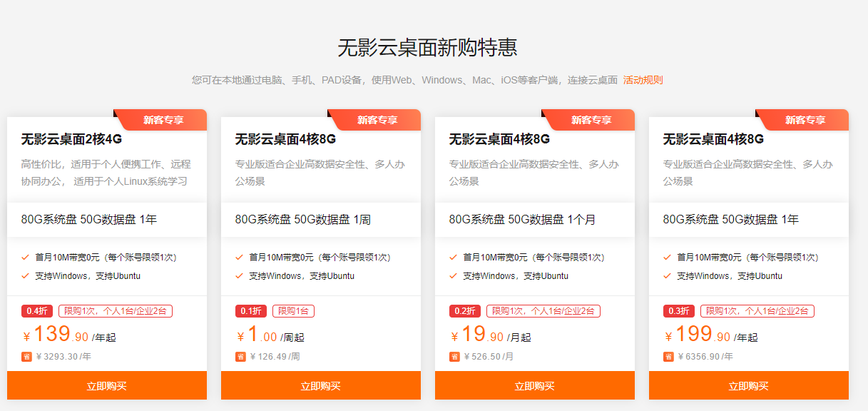Click the 2核4G description mentioning 个人Linux系统学习
This screenshot has width=868, height=411.
coord(106,173)
